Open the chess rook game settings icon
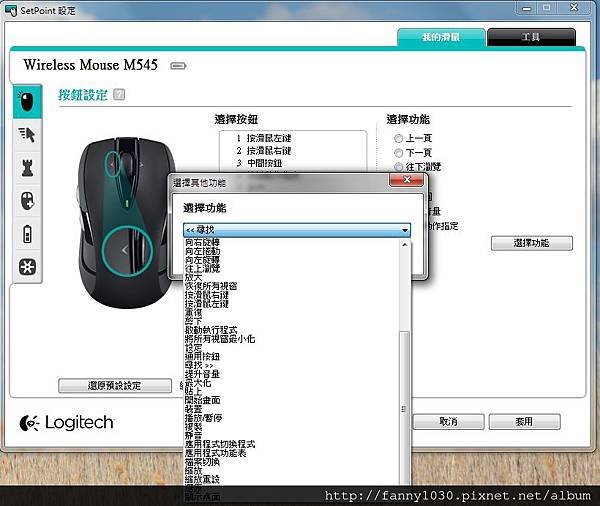The height and width of the screenshot is (506, 600). point(27,168)
